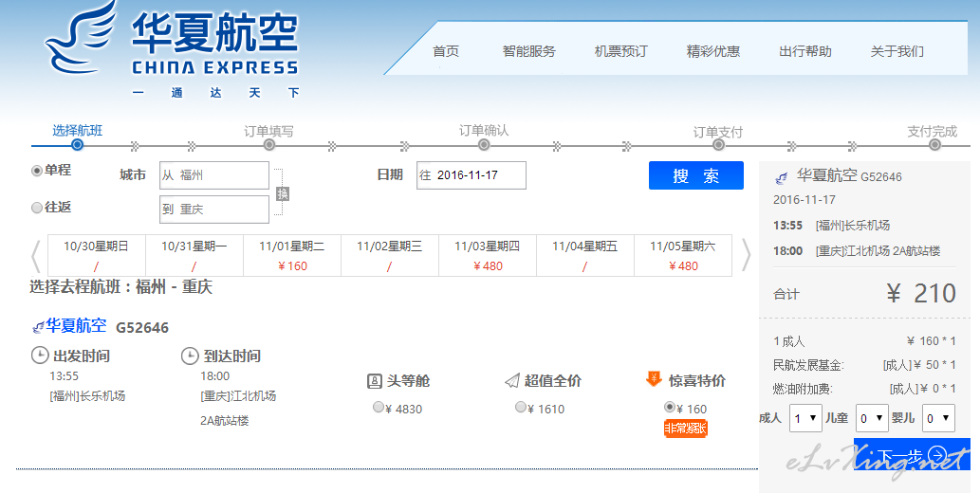Click the 订单支付 progress step marker
The height and width of the screenshot is (493, 980).
[x=718, y=145]
